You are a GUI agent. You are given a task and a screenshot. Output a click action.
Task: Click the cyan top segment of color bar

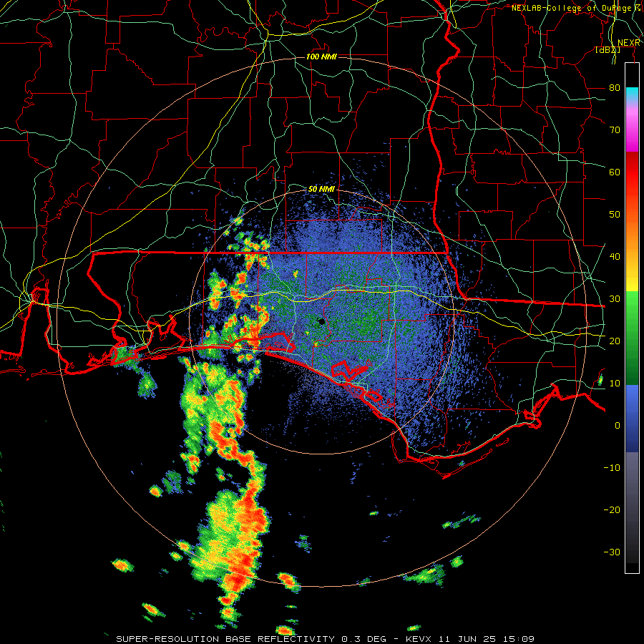[632, 94]
